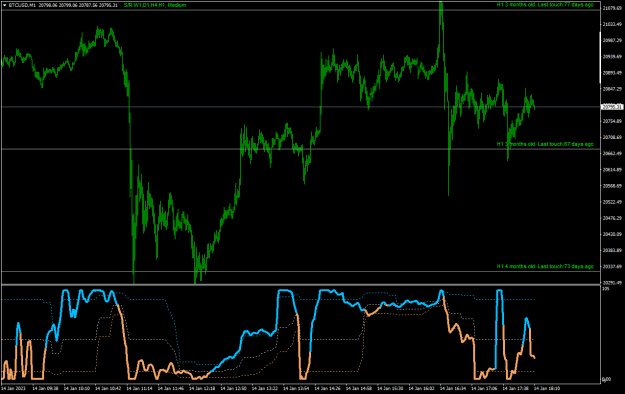Click the '14 Jan 14:26' time label
The image size is (625, 394).
pyautogui.click(x=327, y=388)
